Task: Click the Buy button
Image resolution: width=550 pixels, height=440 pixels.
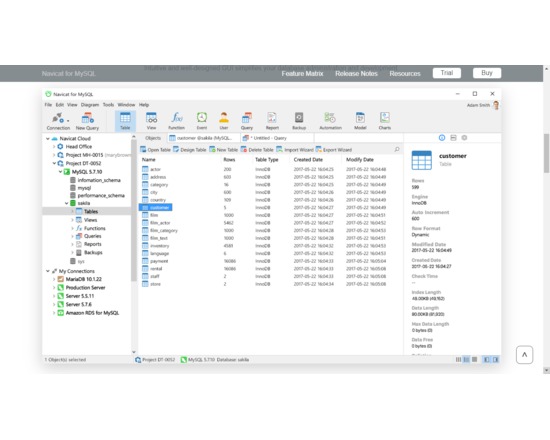Action: point(487,73)
